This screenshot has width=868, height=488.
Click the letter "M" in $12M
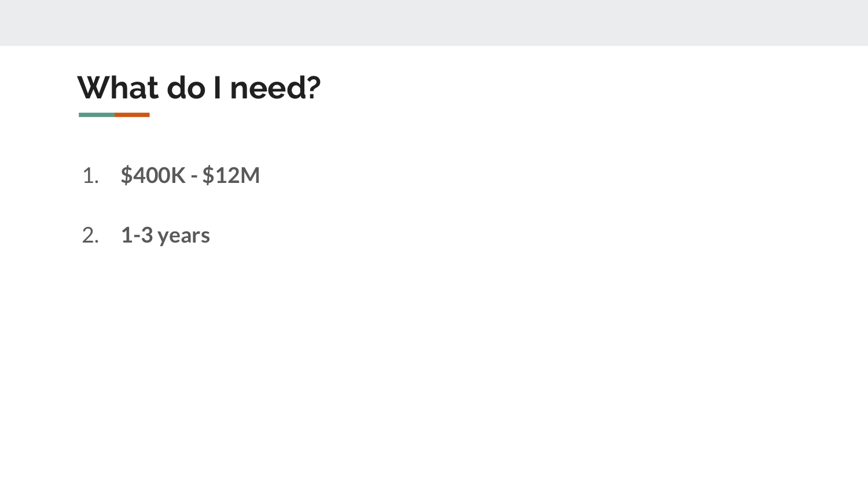coord(249,175)
